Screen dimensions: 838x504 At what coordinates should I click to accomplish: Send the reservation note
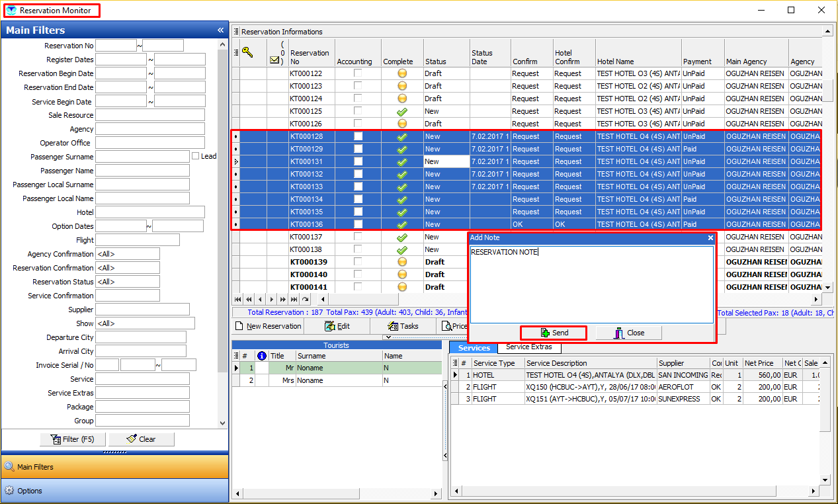554,333
